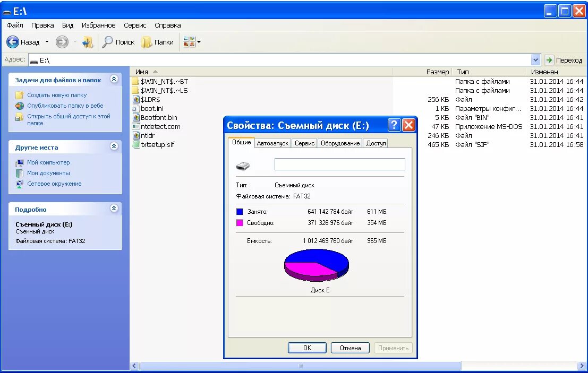Click the help question mark button
This screenshot has height=373, width=588.
(x=394, y=125)
